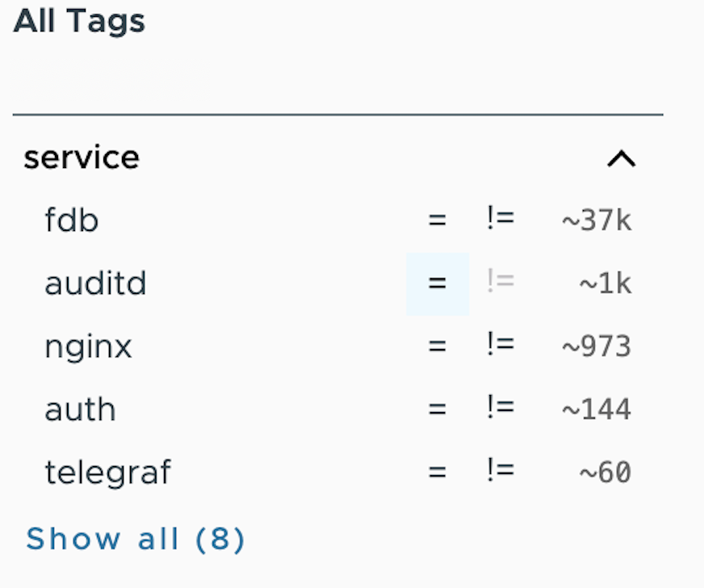Select the auditd tag value
The width and height of the screenshot is (704, 588).
(95, 283)
